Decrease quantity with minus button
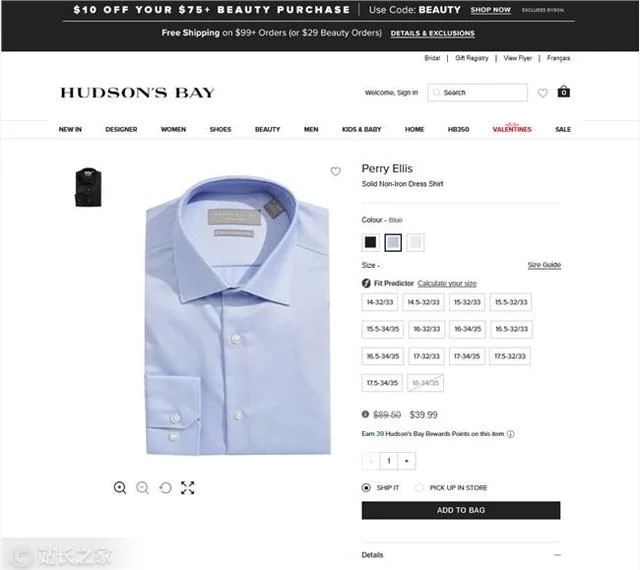The image size is (640, 570). 371,461
